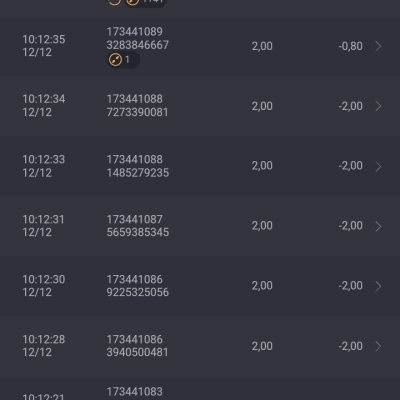The width and height of the screenshot is (400, 400).
Task: Click the 2,00 bet amount at 10:12:31
Action: (x=262, y=226)
